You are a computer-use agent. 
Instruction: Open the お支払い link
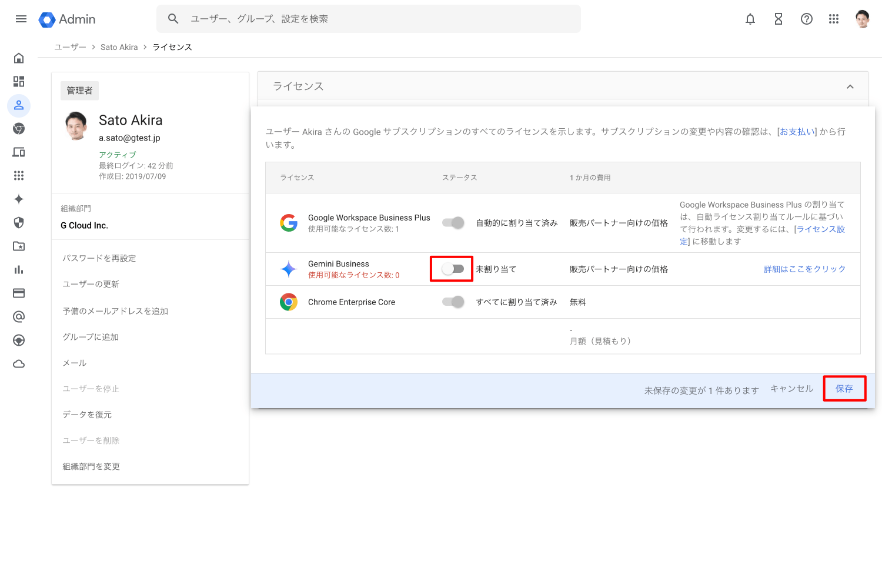(x=797, y=132)
